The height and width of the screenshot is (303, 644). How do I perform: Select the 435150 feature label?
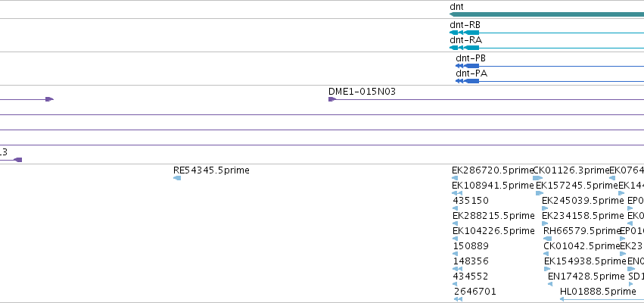[x=471, y=201]
